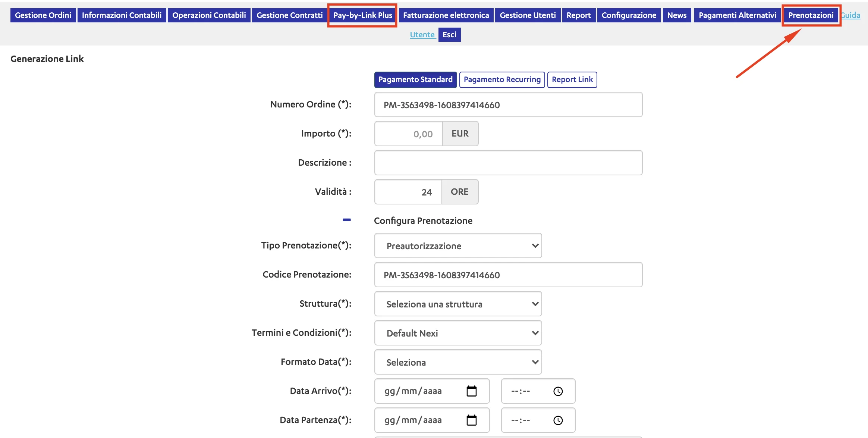Image resolution: width=868 pixels, height=438 pixels.
Task: Open the Data Arrivo calendar picker
Action: (471, 391)
